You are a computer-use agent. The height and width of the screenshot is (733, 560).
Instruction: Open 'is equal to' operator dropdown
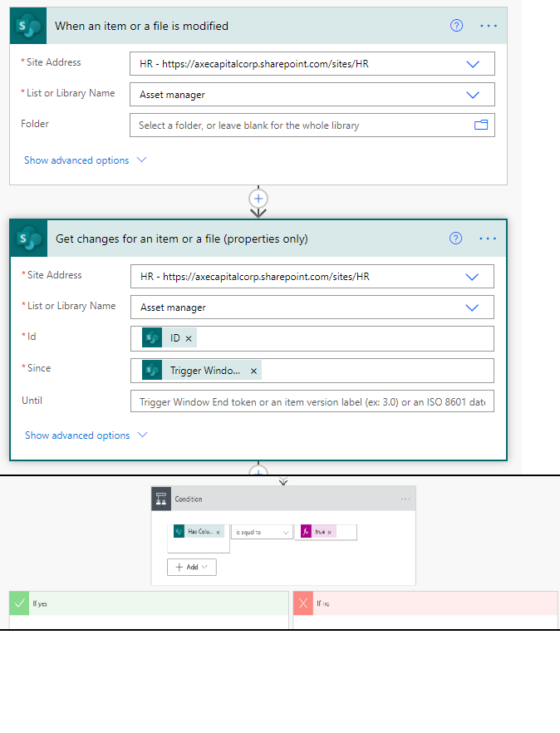tap(262, 532)
